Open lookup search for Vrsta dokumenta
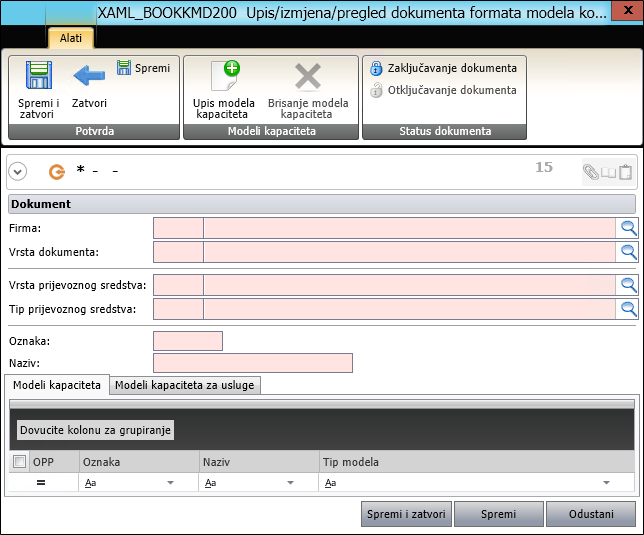Screen dimensions: 644x535 tap(628, 252)
